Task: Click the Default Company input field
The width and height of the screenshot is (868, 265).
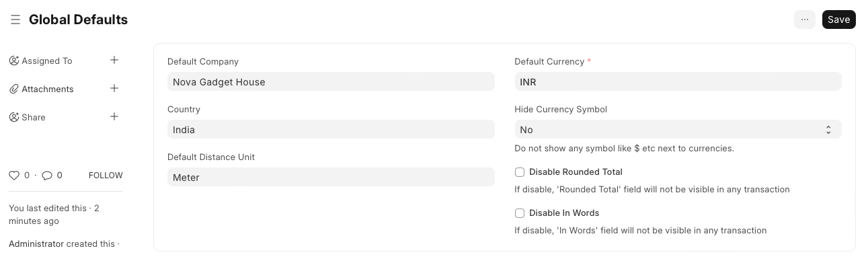Action: 331,82
